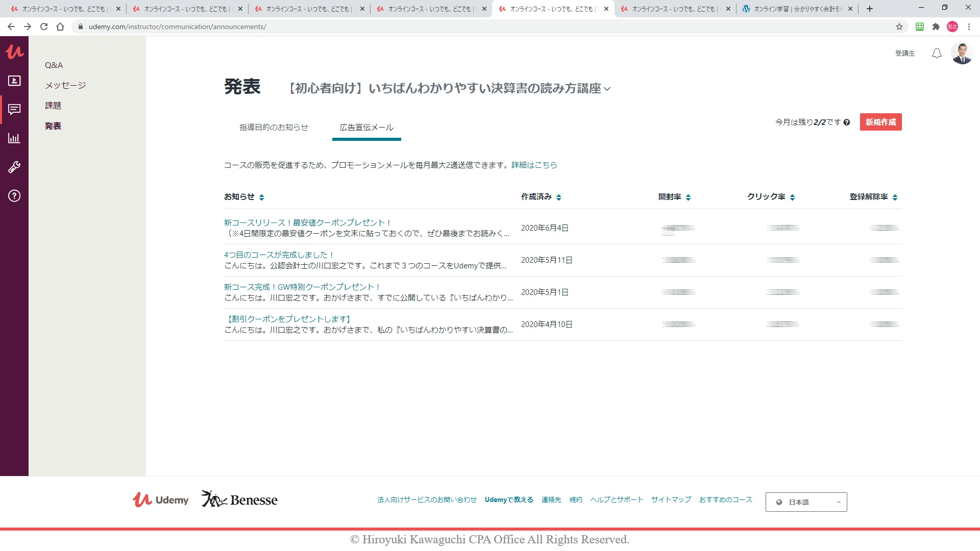The width and height of the screenshot is (980, 551).
Task: Open the Chrome profile badge
Action: tap(952, 27)
